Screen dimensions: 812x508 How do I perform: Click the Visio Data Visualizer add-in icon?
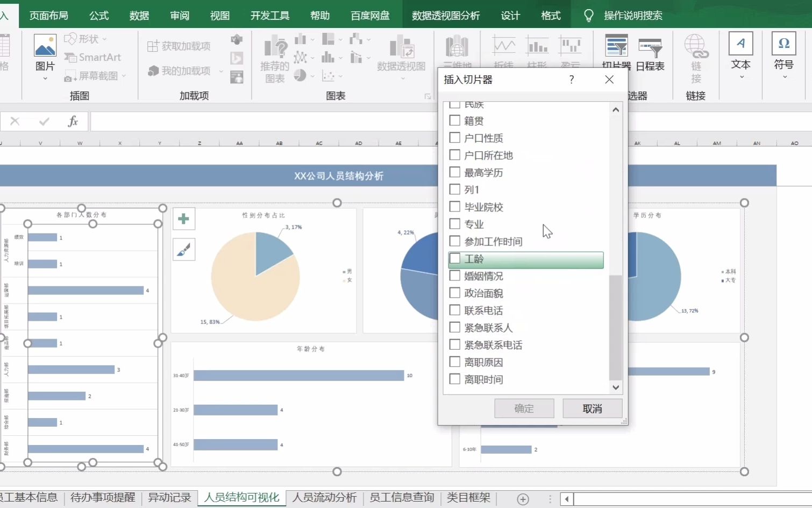tap(237, 39)
